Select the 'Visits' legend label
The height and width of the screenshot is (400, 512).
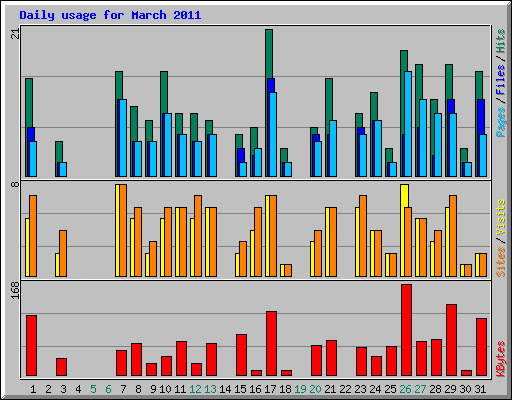(501, 218)
